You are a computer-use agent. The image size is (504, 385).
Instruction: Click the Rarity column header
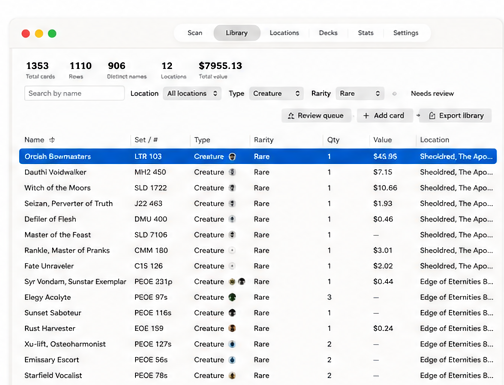(x=263, y=140)
